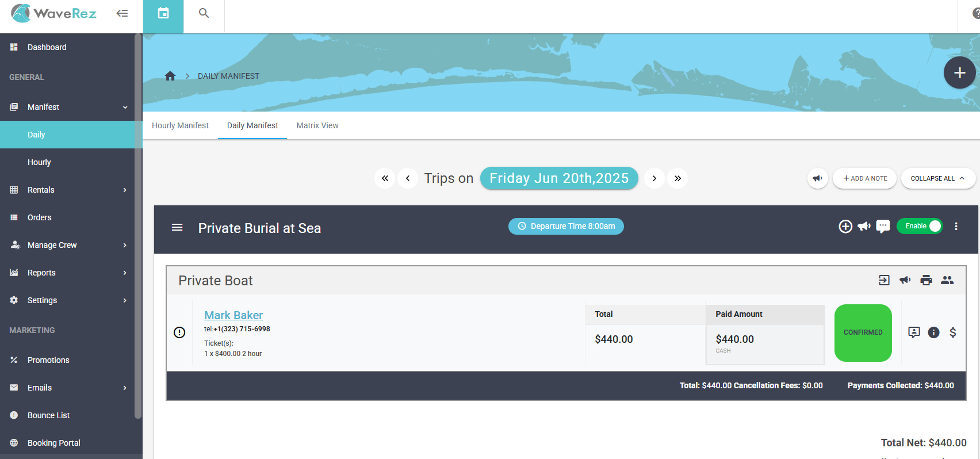Click the Add a Note button
Image resolution: width=980 pixels, height=459 pixels.
(866, 178)
